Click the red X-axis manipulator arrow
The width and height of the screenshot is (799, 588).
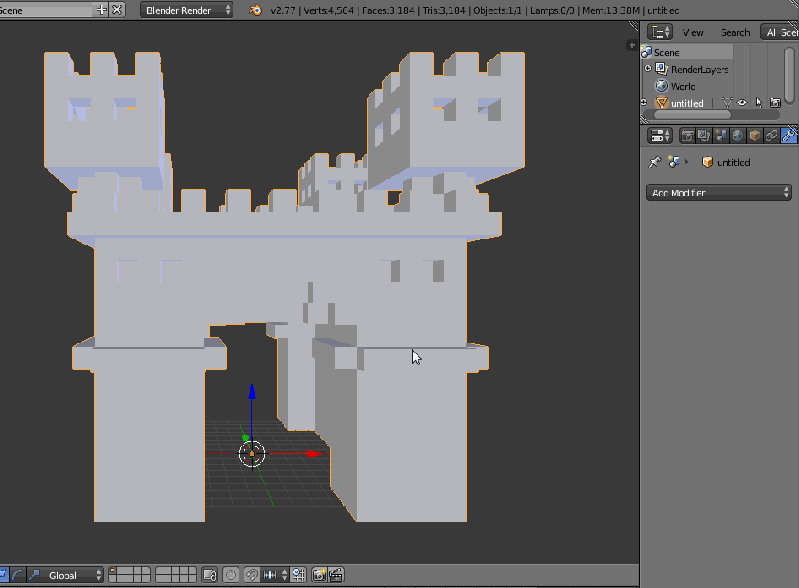(x=314, y=453)
